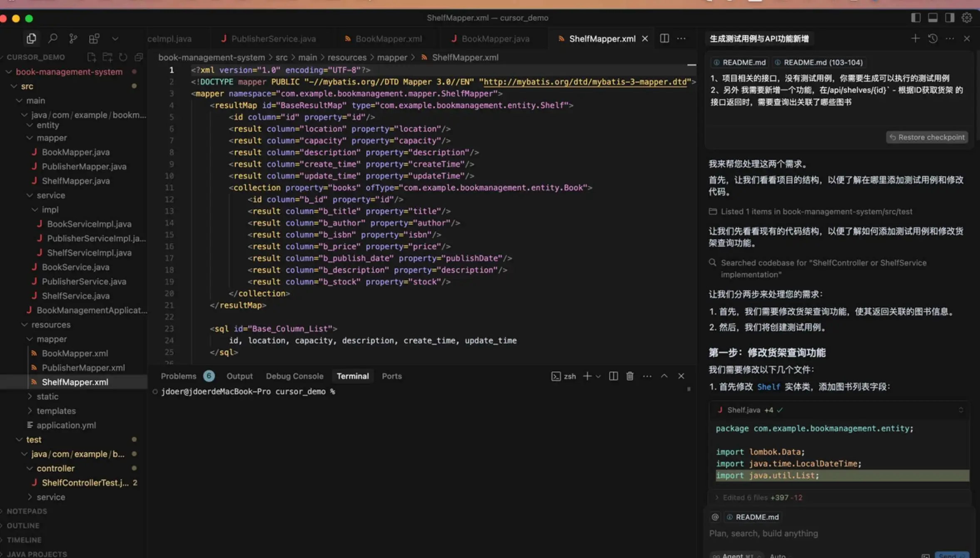Follow the mybatis.org DTD link in line 2
This screenshot has height=558, width=980.
pos(585,82)
